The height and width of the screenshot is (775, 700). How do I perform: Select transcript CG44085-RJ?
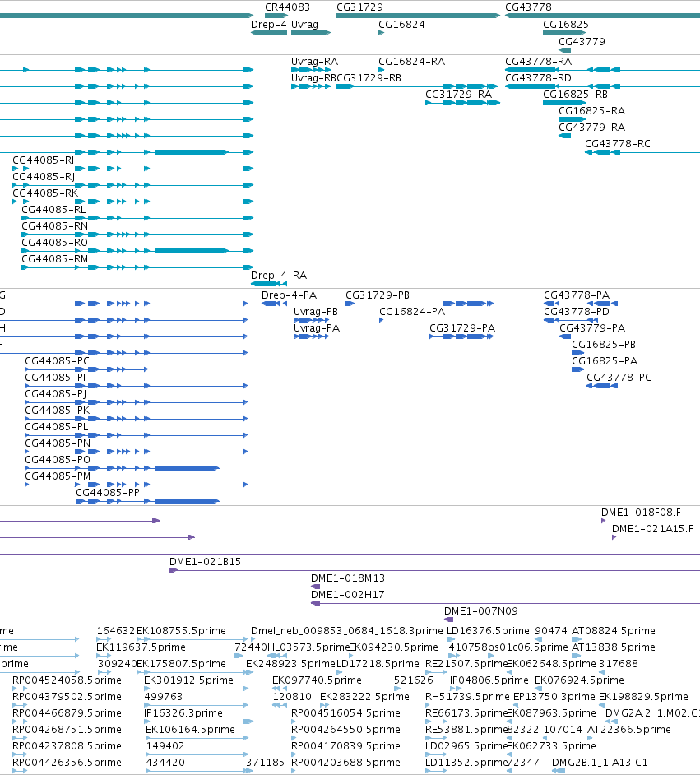point(44,177)
